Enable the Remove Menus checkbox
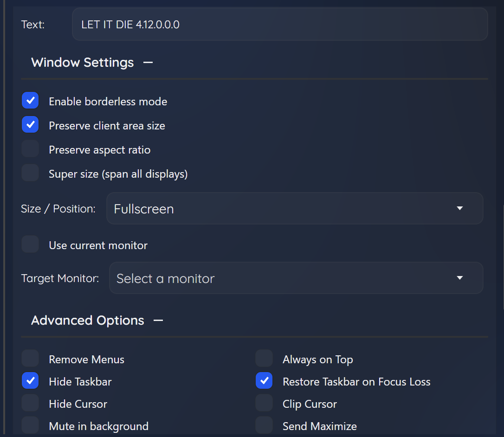This screenshot has width=504, height=437. click(30, 359)
